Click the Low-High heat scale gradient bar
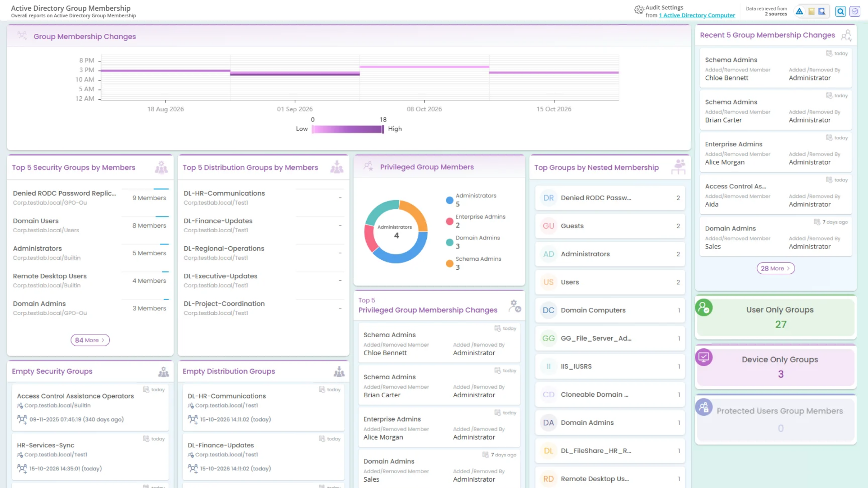868x488 pixels. coord(348,129)
